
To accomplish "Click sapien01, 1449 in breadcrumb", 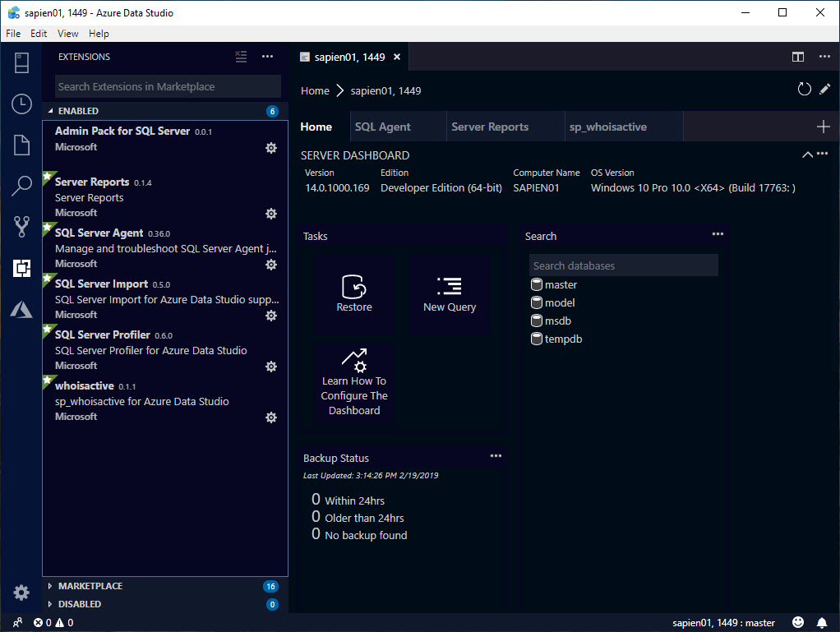I will (385, 91).
